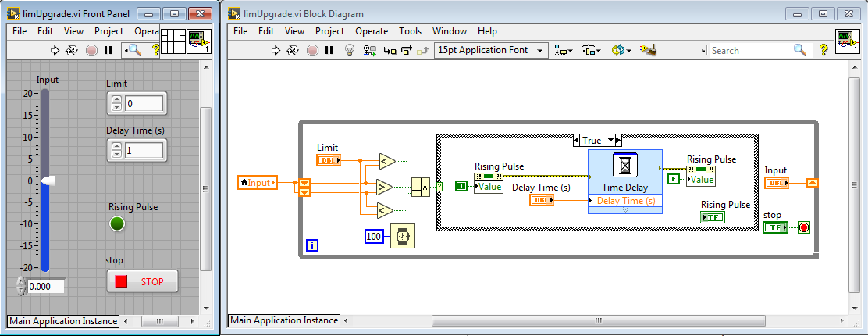868x336 pixels.
Task: Click the Limit control stepper arrows
Action: pos(116,103)
